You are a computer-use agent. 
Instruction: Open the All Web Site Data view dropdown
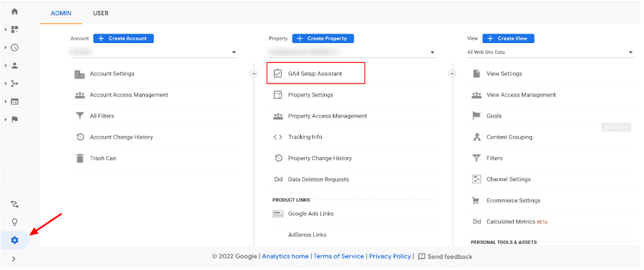tap(551, 52)
